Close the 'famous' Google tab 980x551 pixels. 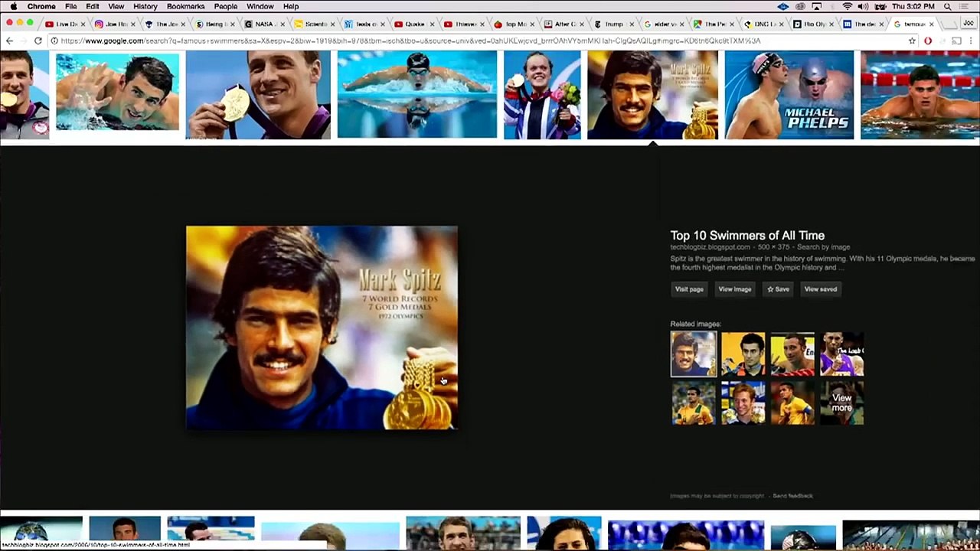[931, 24]
